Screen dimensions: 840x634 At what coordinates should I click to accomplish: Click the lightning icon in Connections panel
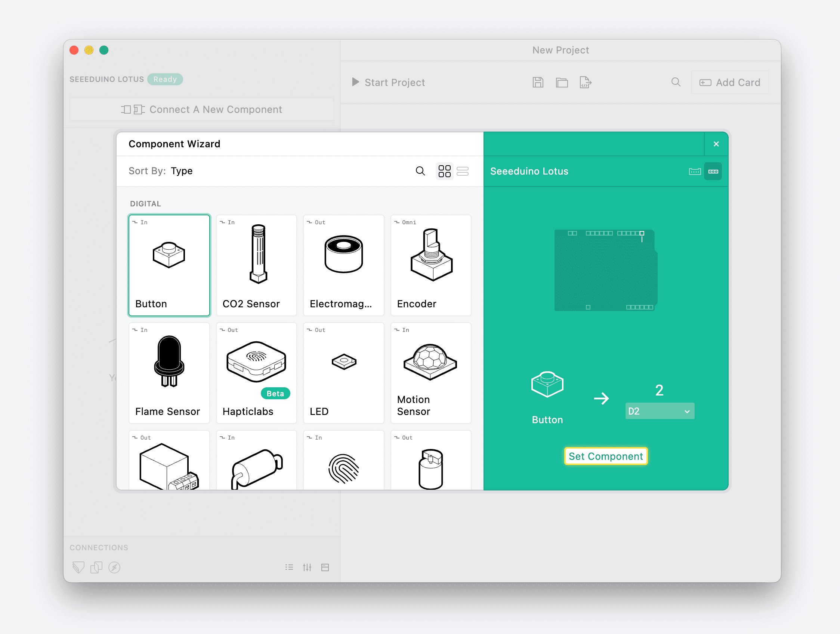click(x=114, y=567)
